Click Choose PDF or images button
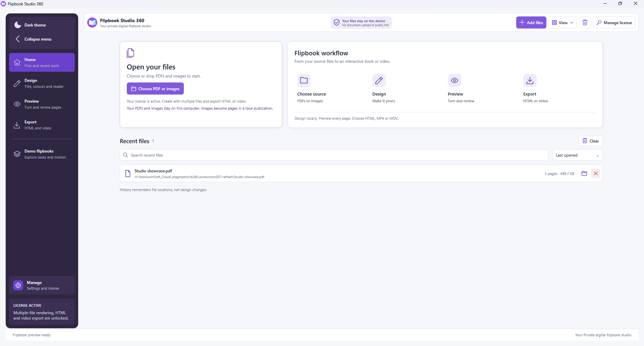Viewport: 644px width, 346px height. pyautogui.click(x=155, y=89)
